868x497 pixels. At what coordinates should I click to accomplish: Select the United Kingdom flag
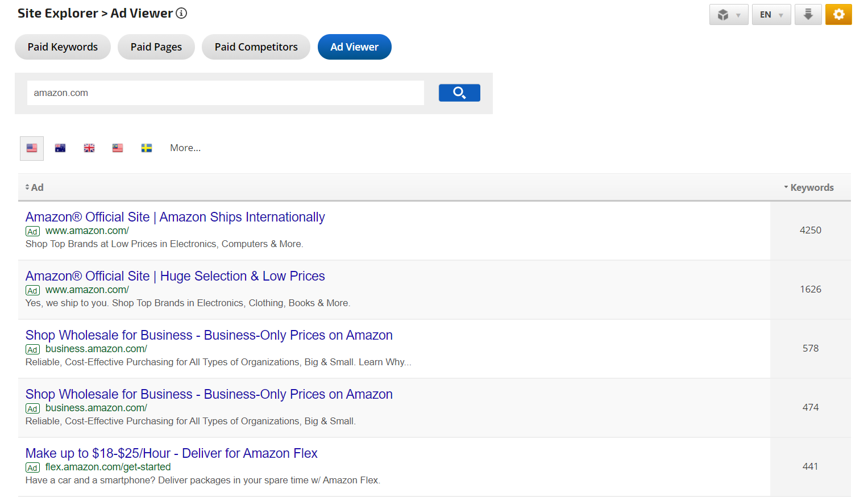pos(89,148)
